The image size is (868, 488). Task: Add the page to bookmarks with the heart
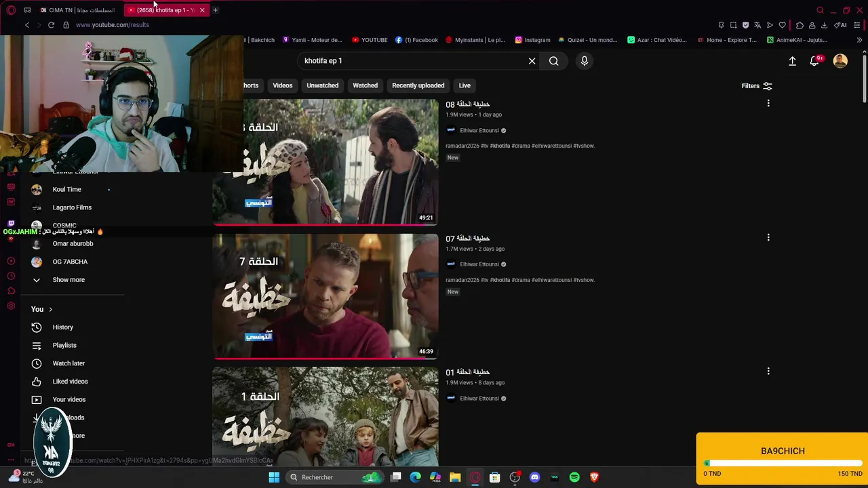782,25
